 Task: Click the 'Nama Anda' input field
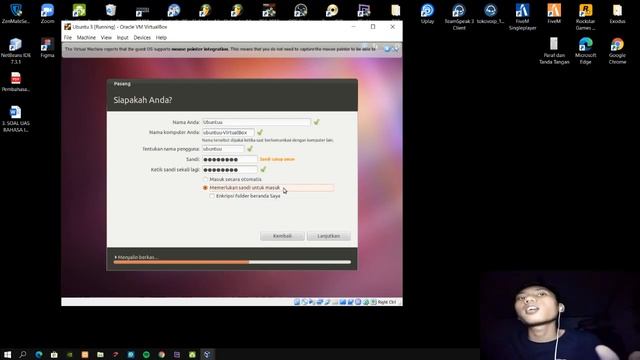pos(256,122)
